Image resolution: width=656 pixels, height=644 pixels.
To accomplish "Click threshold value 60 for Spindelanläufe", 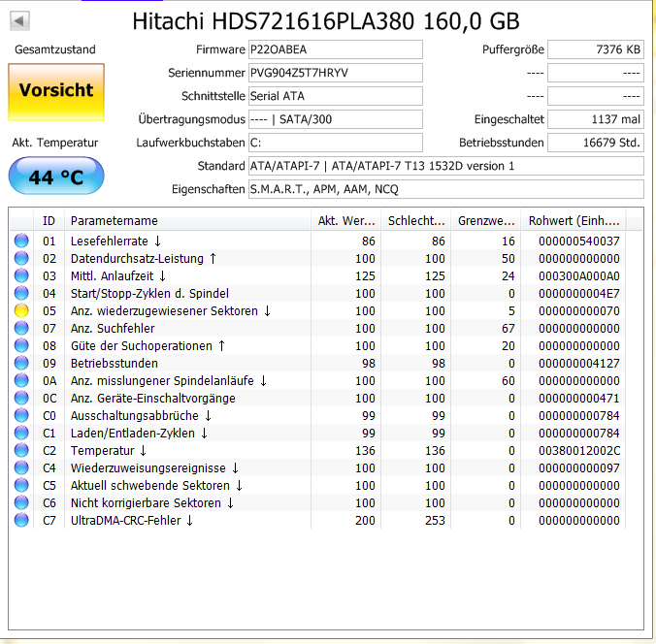I will pyautogui.click(x=508, y=381).
